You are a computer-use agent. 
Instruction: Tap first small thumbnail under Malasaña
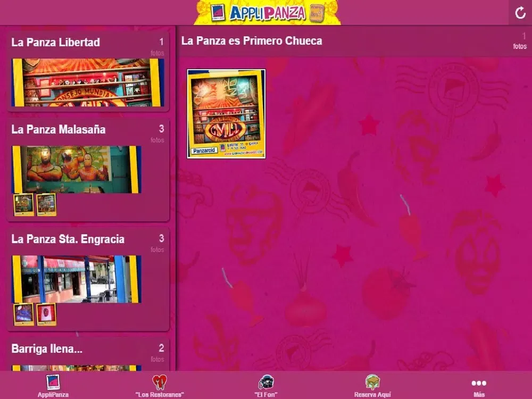coord(24,204)
